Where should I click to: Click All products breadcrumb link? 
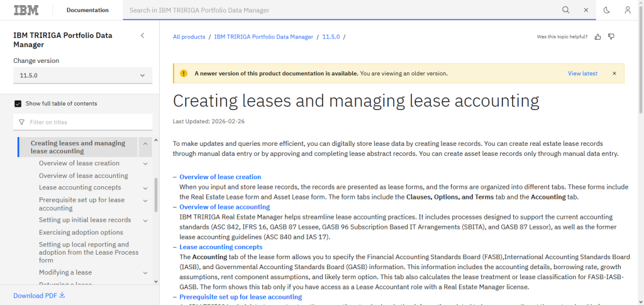coord(189,37)
